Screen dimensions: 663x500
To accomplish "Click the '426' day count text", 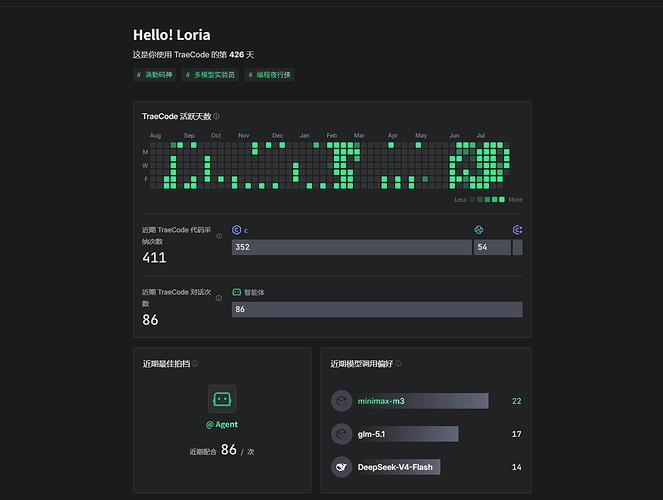I will coord(236,55).
